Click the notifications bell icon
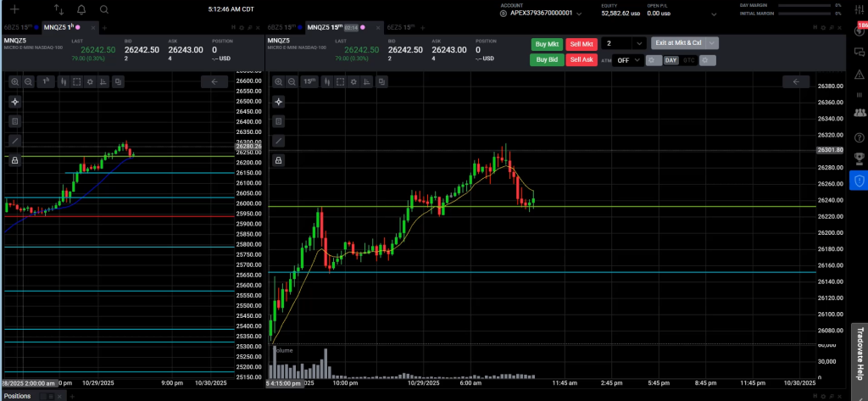The image size is (868, 401). pyautogui.click(x=81, y=9)
